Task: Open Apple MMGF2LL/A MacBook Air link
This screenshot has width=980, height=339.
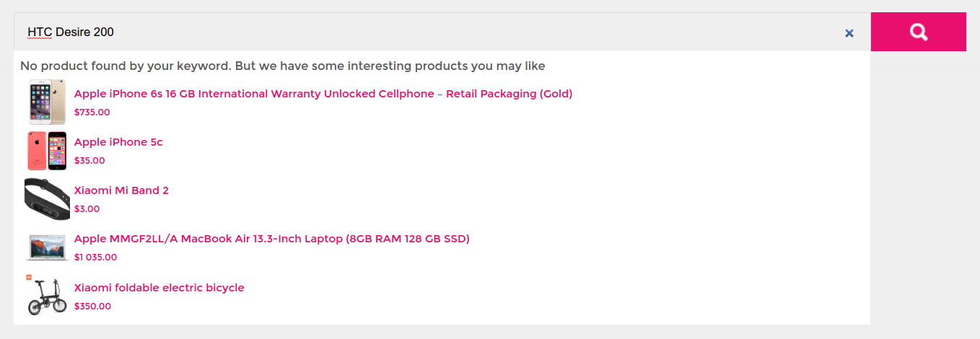Action: pos(272,239)
